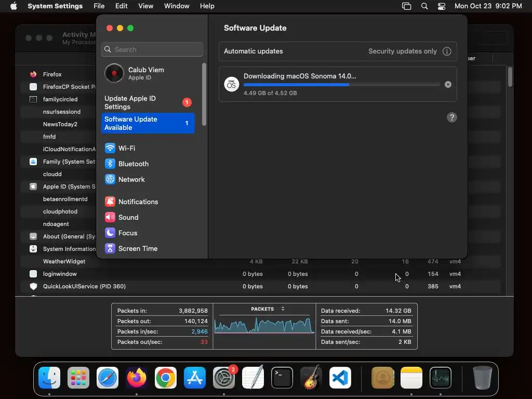Open Launchpad from the Dock

(x=78, y=378)
